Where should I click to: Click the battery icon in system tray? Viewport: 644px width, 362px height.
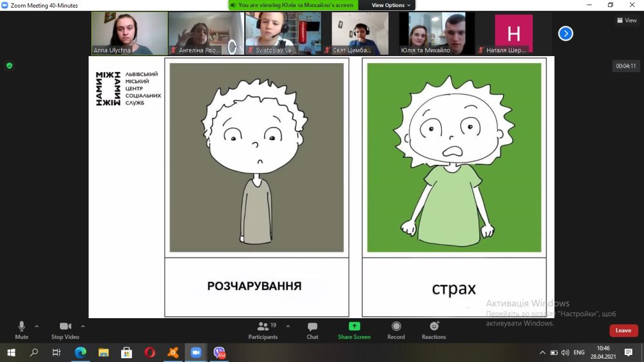[554, 352]
